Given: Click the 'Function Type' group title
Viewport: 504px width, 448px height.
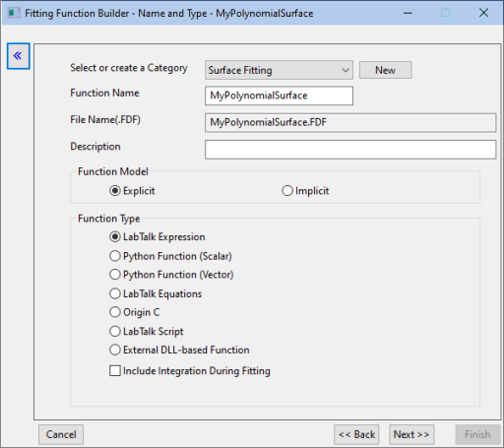Looking at the screenshot, I should pyautogui.click(x=109, y=219).
